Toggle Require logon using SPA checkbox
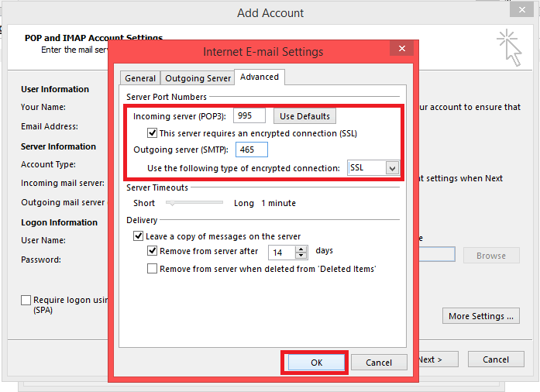Screen dimensions: 540x392 click(x=26, y=300)
